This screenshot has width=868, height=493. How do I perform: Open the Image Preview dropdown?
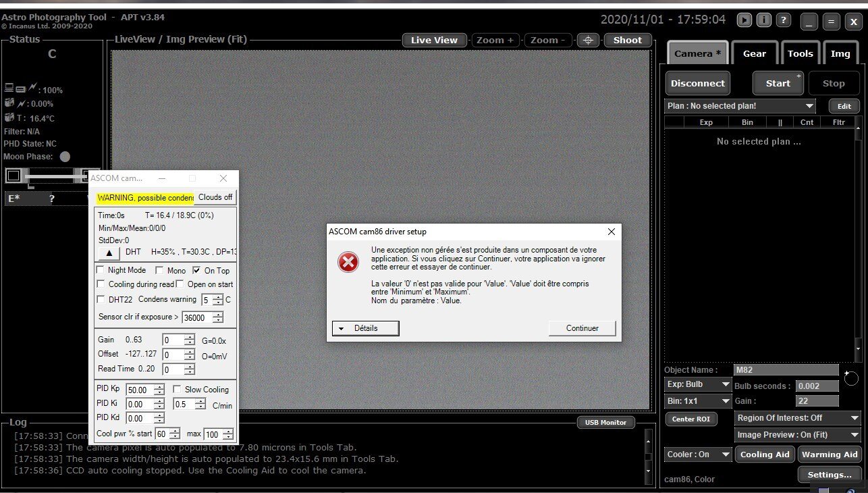[x=798, y=435]
